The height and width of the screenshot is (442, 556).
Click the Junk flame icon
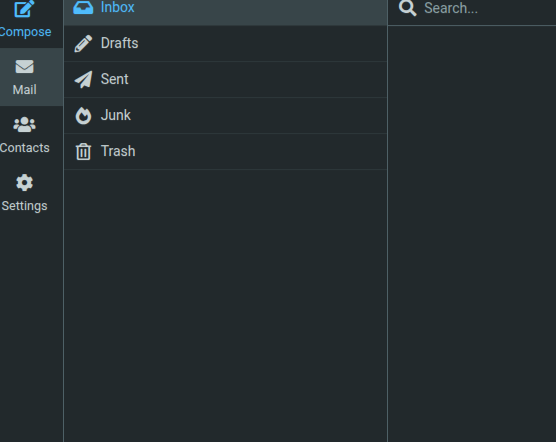click(x=83, y=116)
